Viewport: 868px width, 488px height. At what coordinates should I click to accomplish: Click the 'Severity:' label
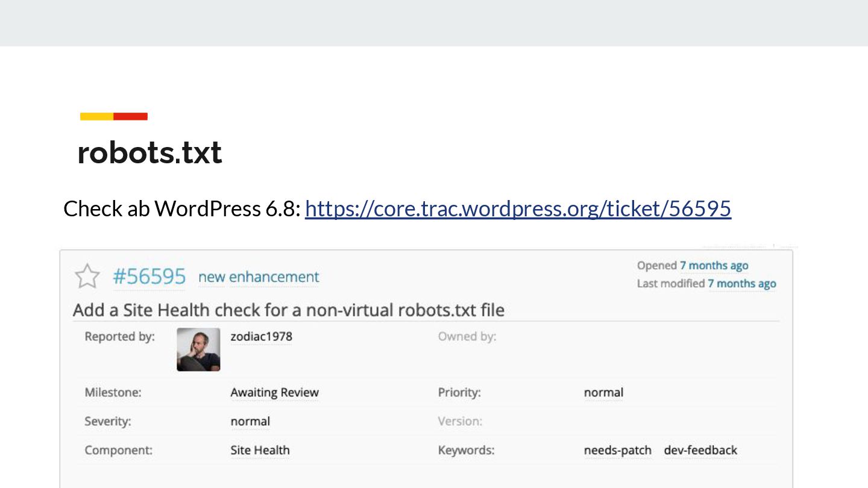tap(107, 422)
